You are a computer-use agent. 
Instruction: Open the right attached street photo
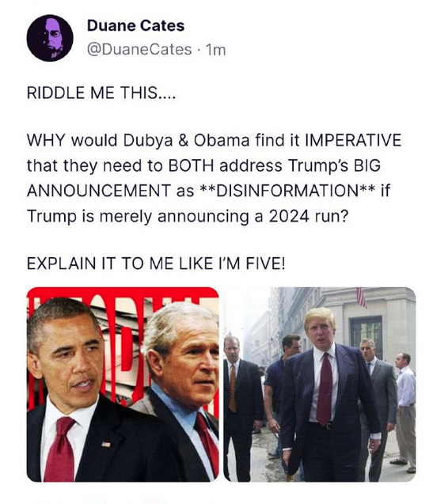(320, 384)
